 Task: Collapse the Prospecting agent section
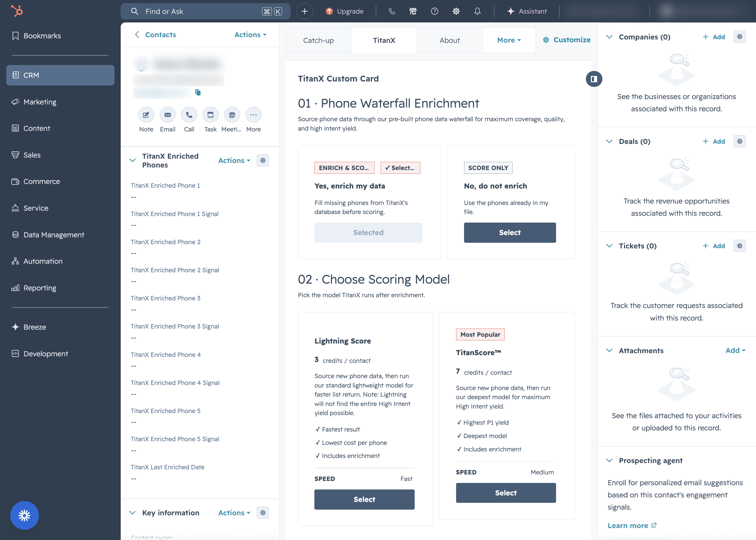(609, 461)
